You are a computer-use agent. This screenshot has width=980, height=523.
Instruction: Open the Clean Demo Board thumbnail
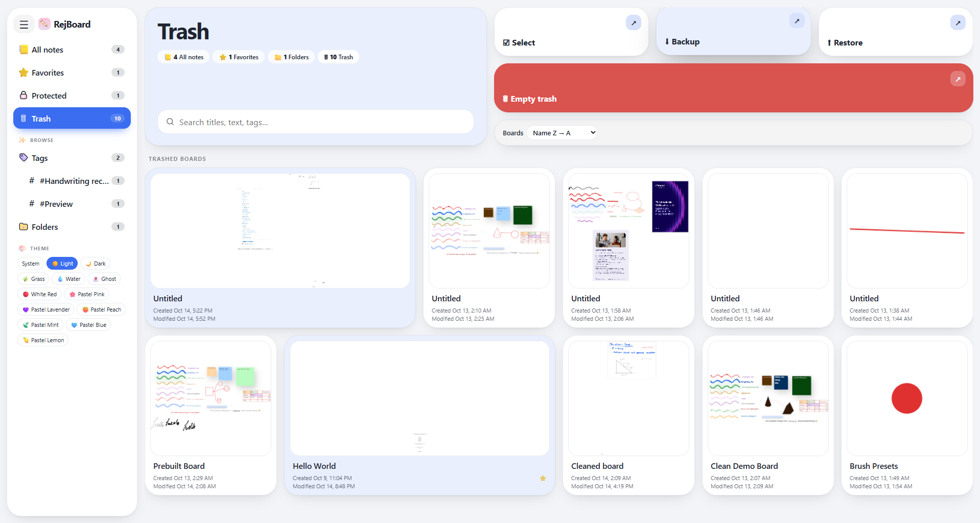[768, 398]
